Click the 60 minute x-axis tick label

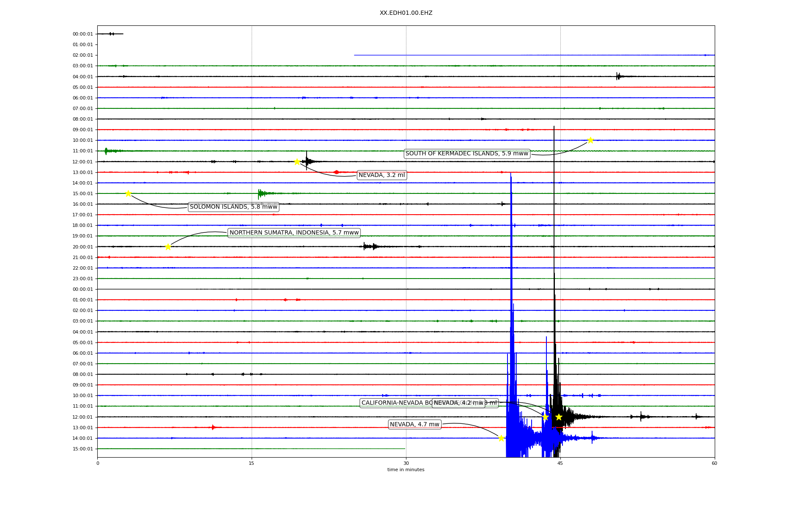coord(714,463)
